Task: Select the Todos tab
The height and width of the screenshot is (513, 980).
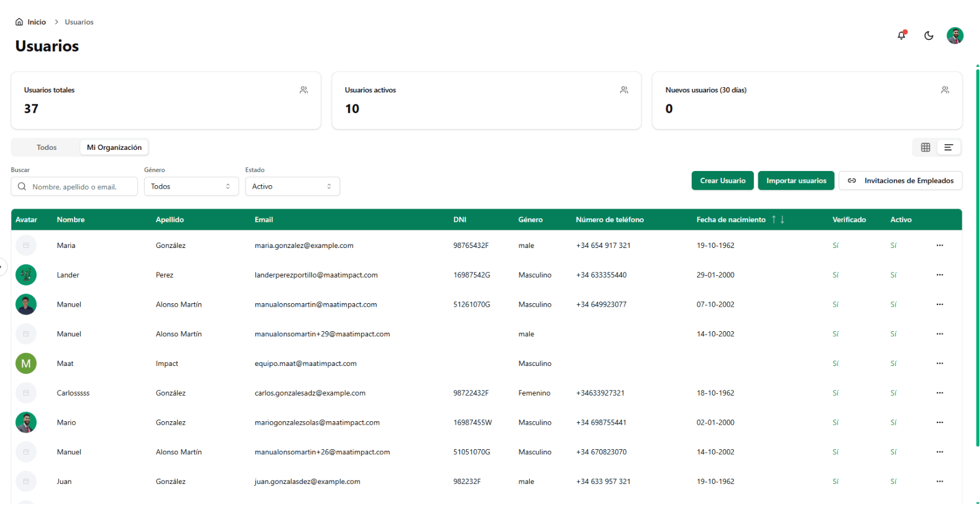Action: [x=47, y=147]
